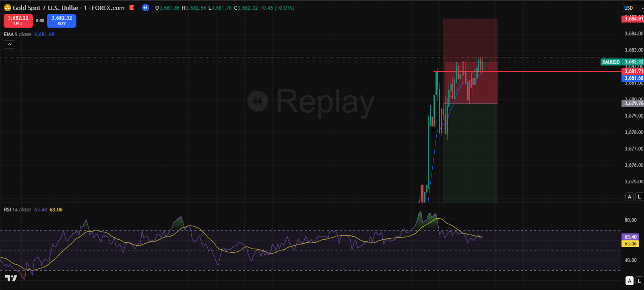
Task: Toggle log scale on the price chart
Action: (639, 197)
